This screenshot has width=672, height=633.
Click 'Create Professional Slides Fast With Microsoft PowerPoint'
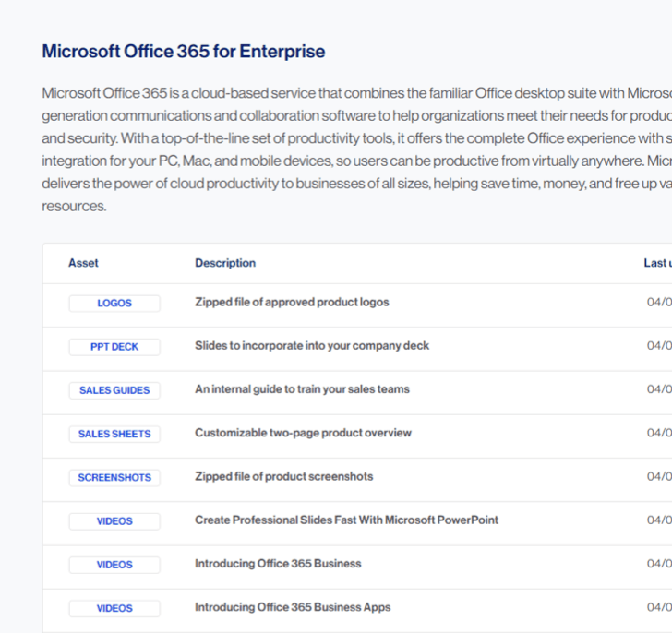[347, 520]
